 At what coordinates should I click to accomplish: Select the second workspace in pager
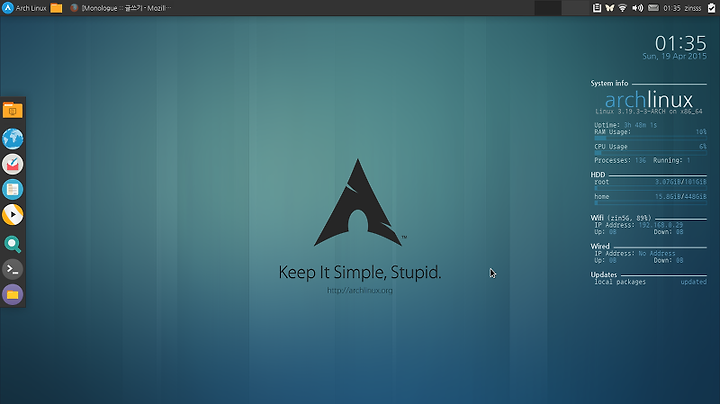(x=575, y=8)
